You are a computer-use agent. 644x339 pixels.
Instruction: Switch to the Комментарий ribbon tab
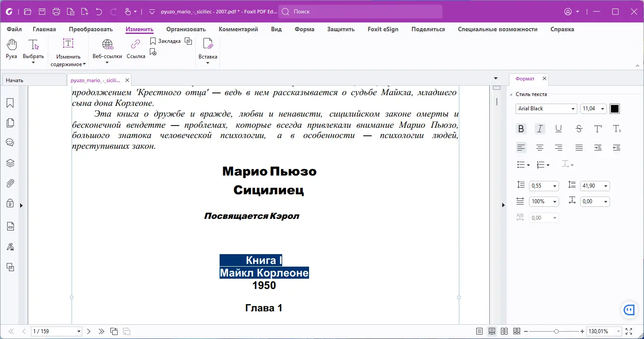tap(238, 29)
